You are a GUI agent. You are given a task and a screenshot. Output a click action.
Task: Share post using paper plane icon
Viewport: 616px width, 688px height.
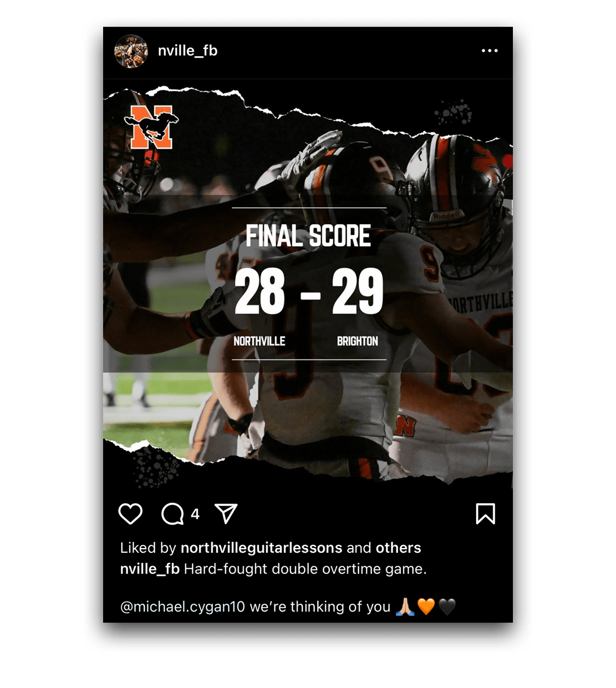(x=226, y=513)
